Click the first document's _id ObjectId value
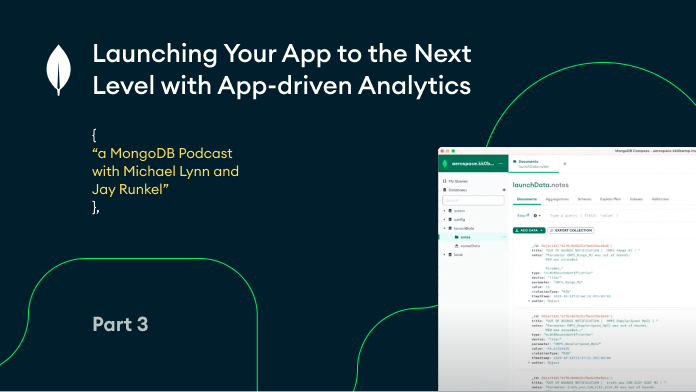Screen dimensions: 696x392 tap(577, 245)
